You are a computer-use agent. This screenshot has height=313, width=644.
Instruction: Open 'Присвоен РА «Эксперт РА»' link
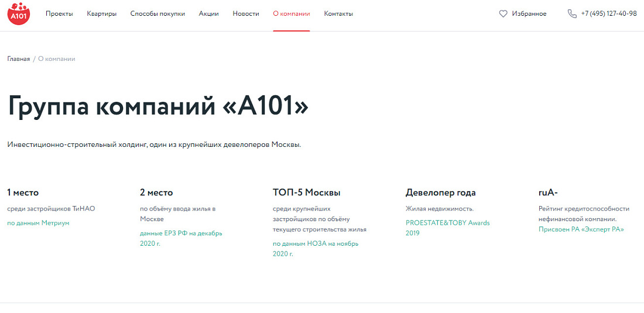581,229
